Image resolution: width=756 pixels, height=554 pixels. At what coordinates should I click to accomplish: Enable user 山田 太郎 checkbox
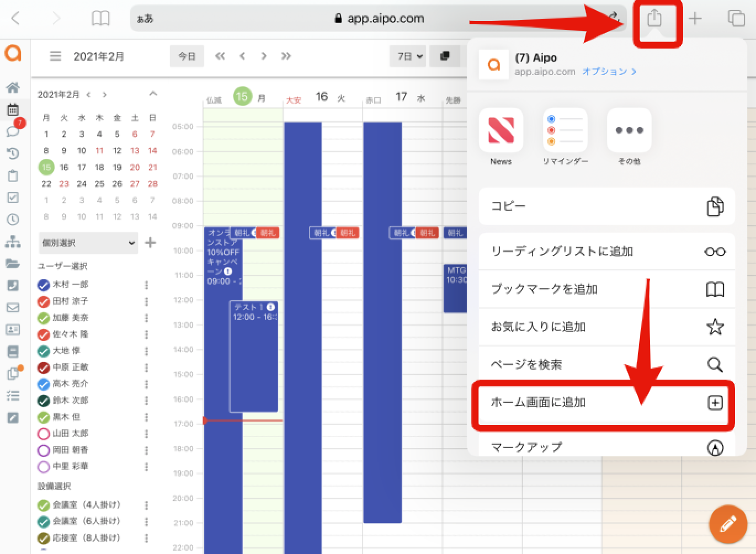(x=44, y=434)
